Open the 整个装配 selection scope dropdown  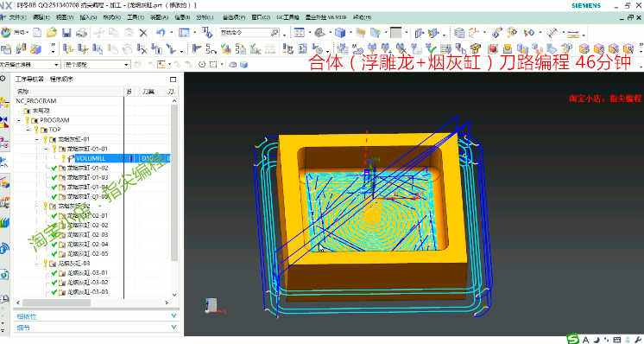[98, 65]
